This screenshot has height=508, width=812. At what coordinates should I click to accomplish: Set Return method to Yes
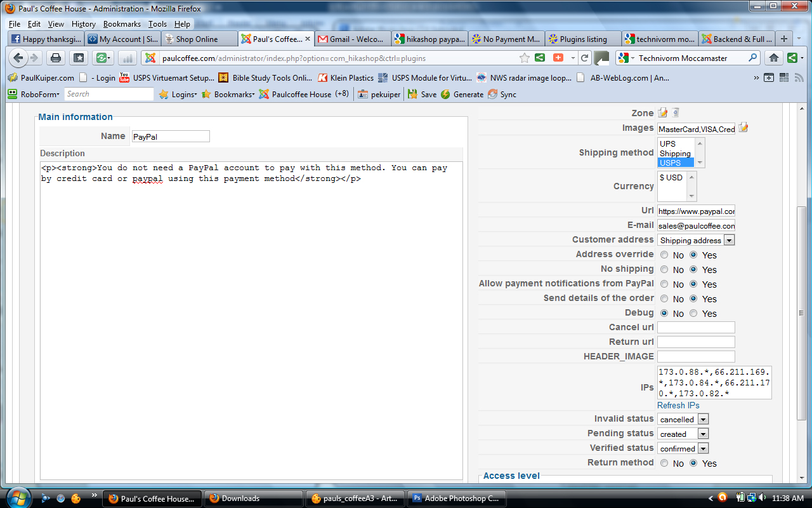[693, 463]
